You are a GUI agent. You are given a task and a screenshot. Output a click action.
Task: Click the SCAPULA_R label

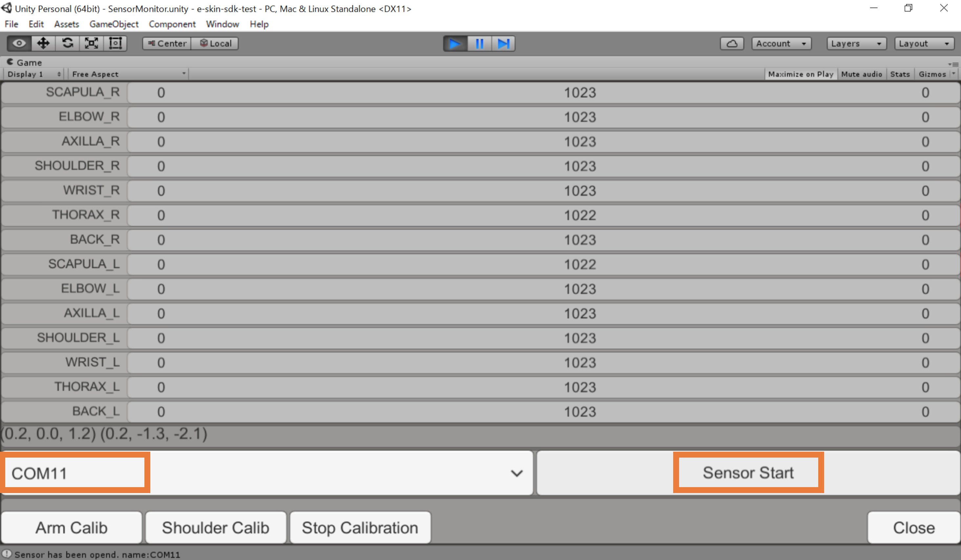point(83,92)
